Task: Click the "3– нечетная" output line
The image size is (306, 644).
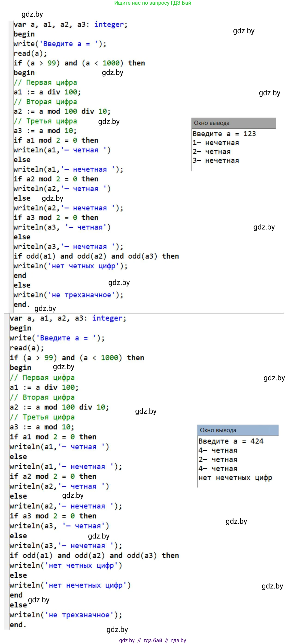Action: tap(216, 161)
